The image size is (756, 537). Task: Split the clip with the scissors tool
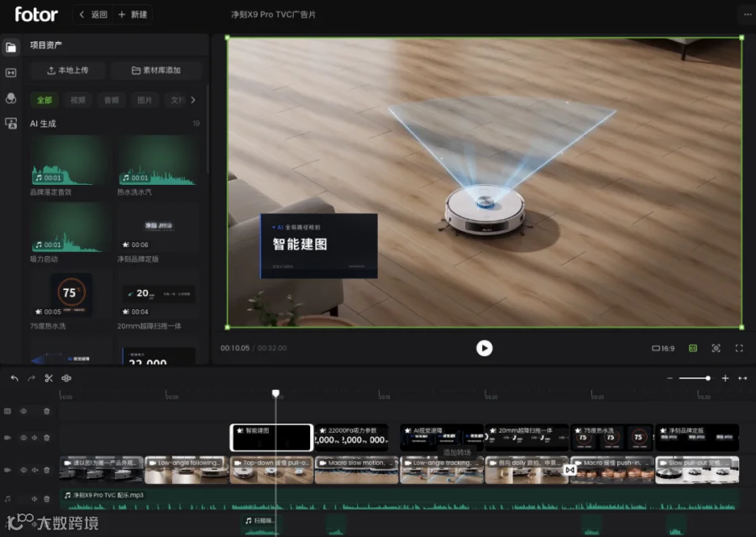[x=49, y=378]
